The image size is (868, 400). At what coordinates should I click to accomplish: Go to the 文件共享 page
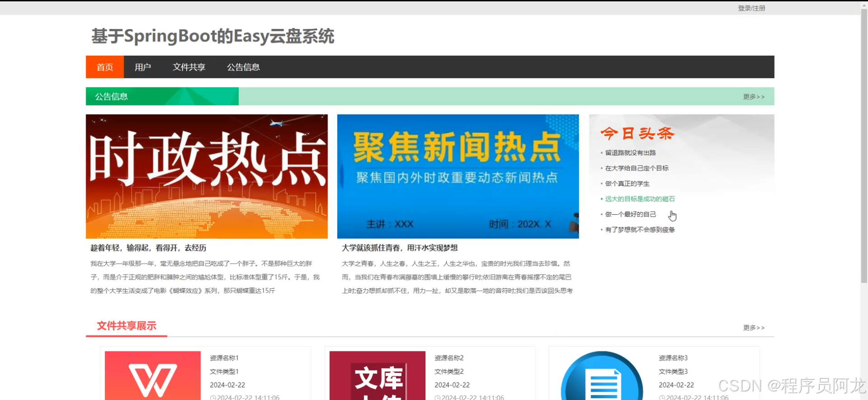click(x=189, y=67)
